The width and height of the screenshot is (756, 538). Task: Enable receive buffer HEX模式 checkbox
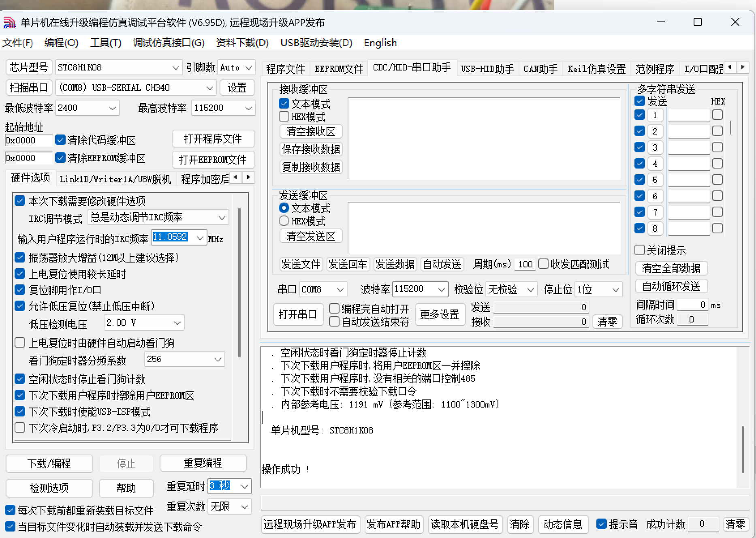284,116
